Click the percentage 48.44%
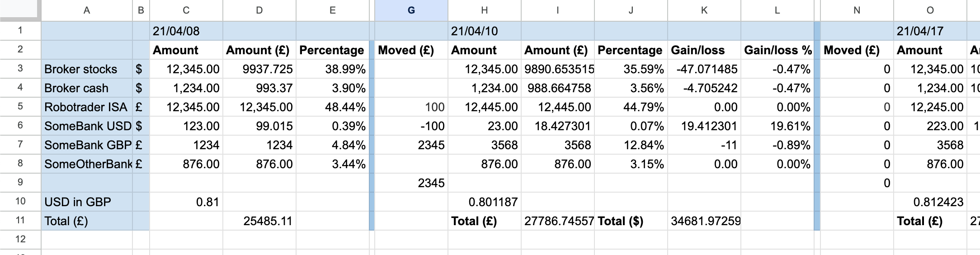Viewport: 980px width, 255px height. 333,107
